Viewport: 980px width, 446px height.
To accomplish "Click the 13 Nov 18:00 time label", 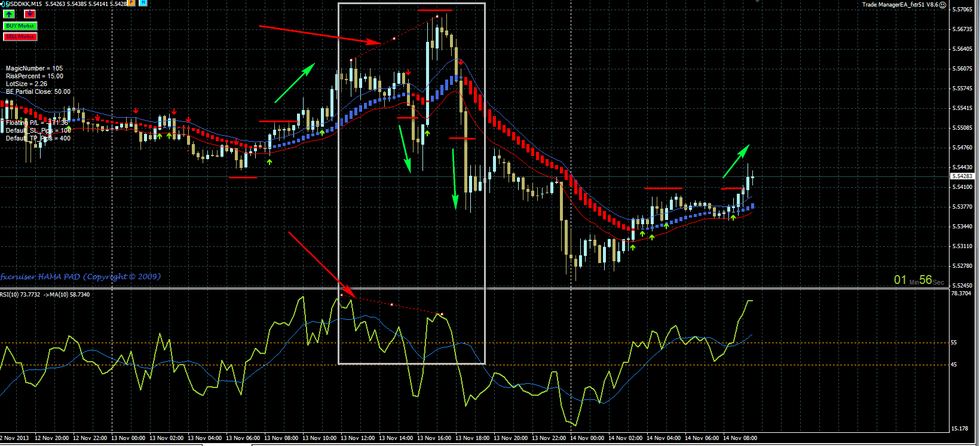I will [472, 438].
